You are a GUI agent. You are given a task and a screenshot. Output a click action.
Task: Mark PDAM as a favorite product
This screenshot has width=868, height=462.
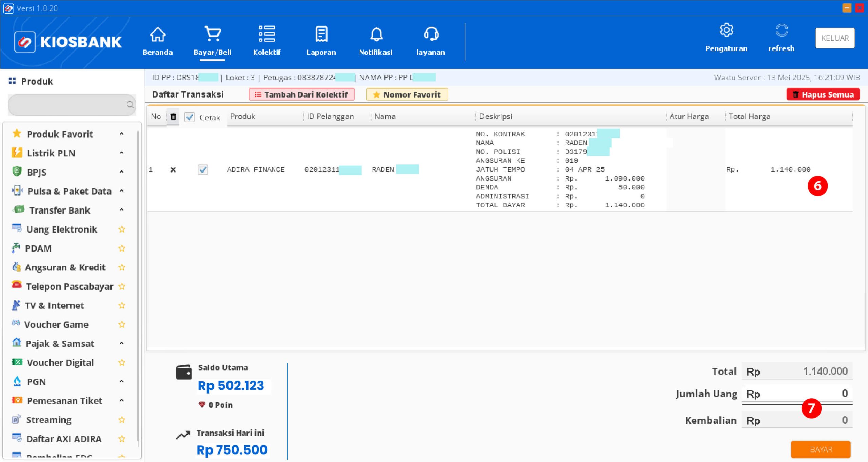click(122, 248)
